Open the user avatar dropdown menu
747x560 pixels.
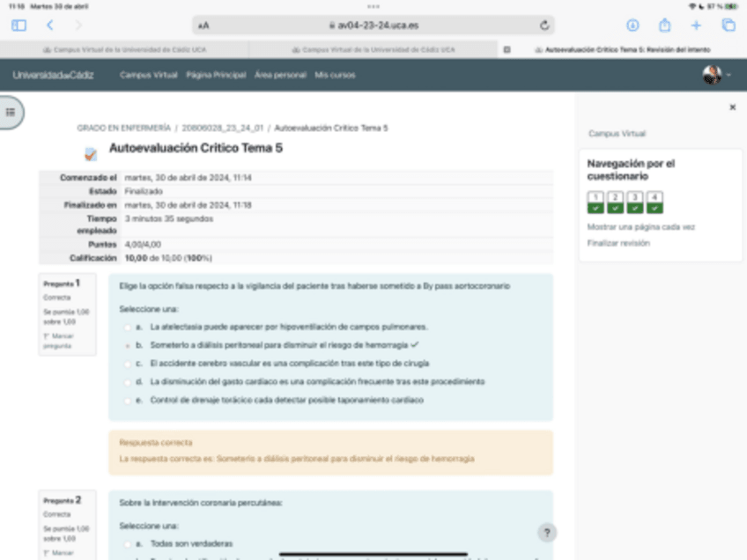pyautogui.click(x=717, y=75)
